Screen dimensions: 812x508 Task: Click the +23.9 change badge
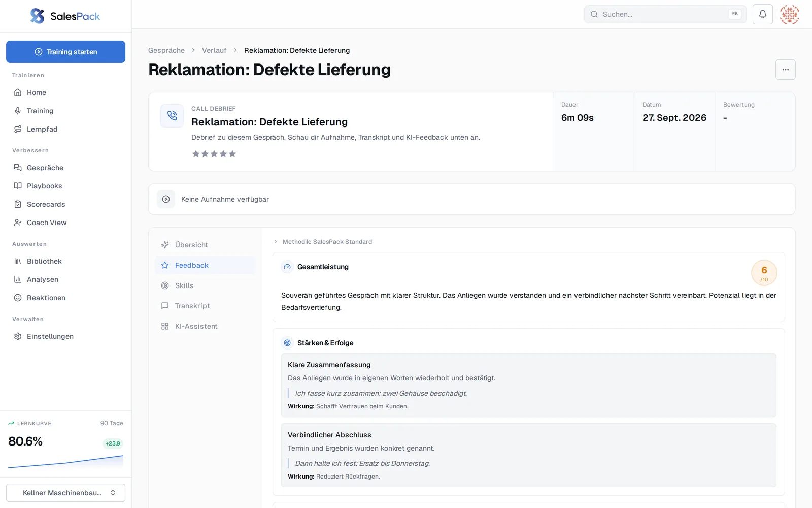pyautogui.click(x=113, y=443)
